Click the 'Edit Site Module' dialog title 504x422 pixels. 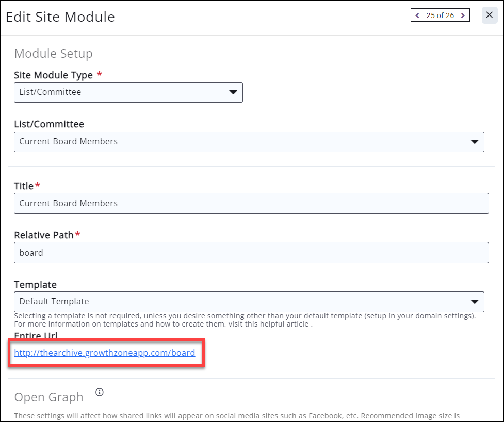pyautogui.click(x=60, y=17)
